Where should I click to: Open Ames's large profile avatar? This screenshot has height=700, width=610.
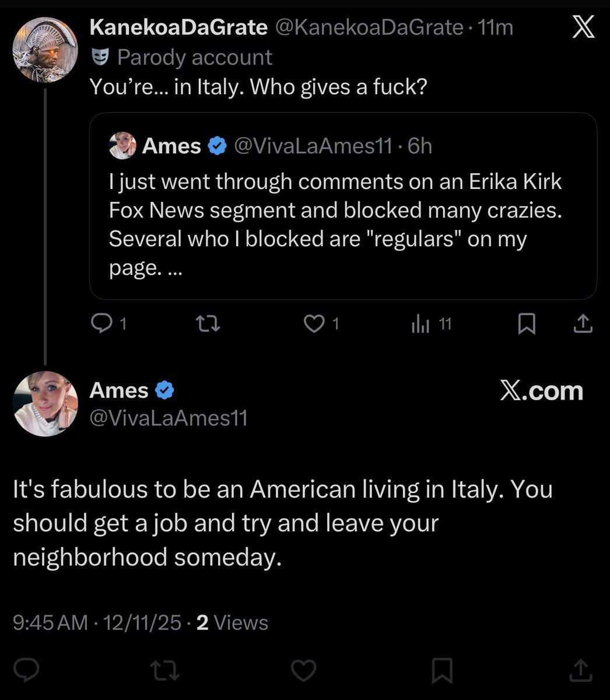pos(45,404)
